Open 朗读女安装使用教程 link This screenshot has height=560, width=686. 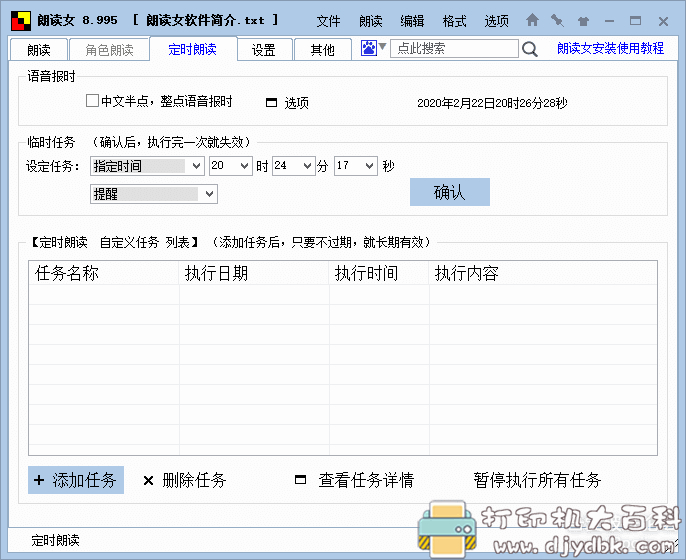click(x=610, y=48)
